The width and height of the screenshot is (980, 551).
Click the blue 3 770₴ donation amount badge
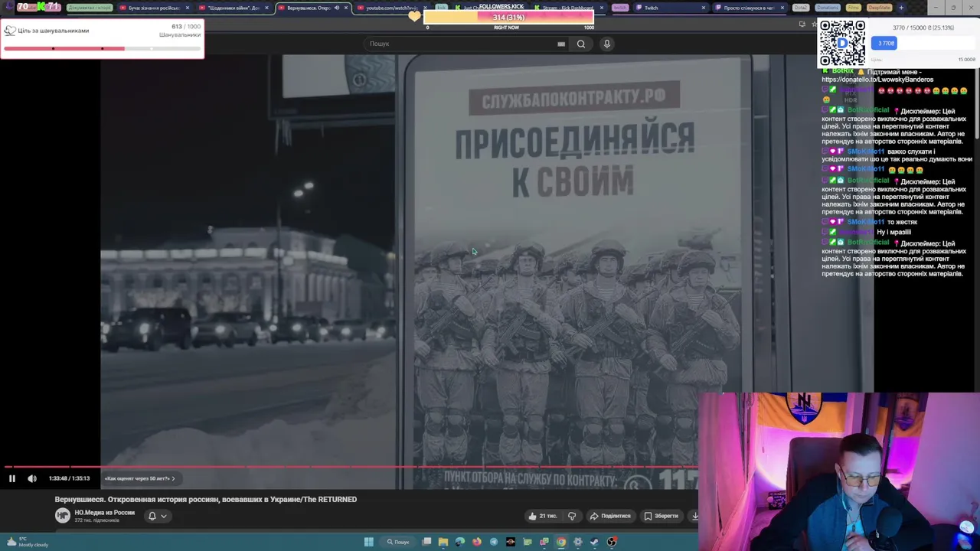pyautogui.click(x=885, y=43)
